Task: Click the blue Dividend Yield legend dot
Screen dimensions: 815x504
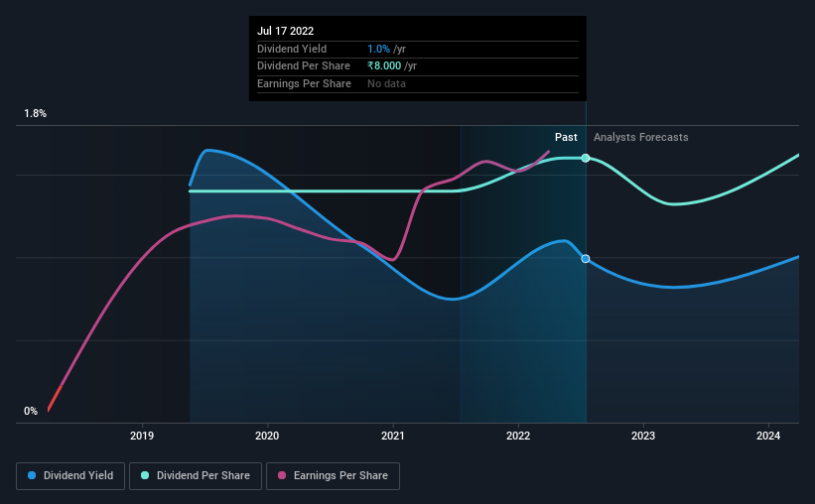Action: click(x=32, y=475)
